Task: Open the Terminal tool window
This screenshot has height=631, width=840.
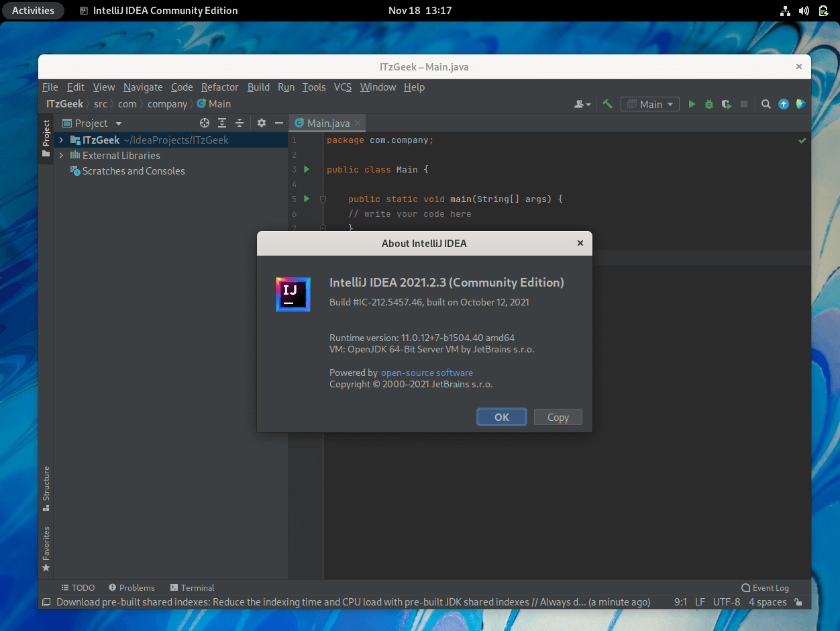Action: pyautogui.click(x=192, y=587)
